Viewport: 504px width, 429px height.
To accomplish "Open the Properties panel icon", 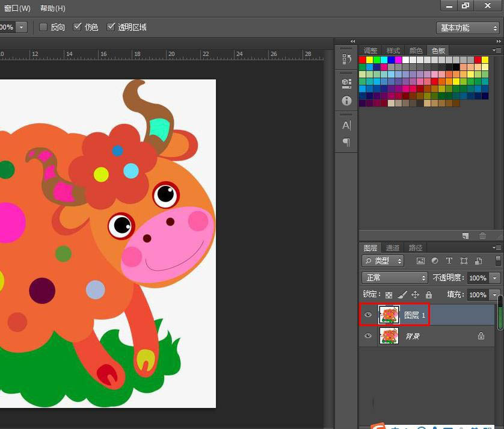I will 346,83.
